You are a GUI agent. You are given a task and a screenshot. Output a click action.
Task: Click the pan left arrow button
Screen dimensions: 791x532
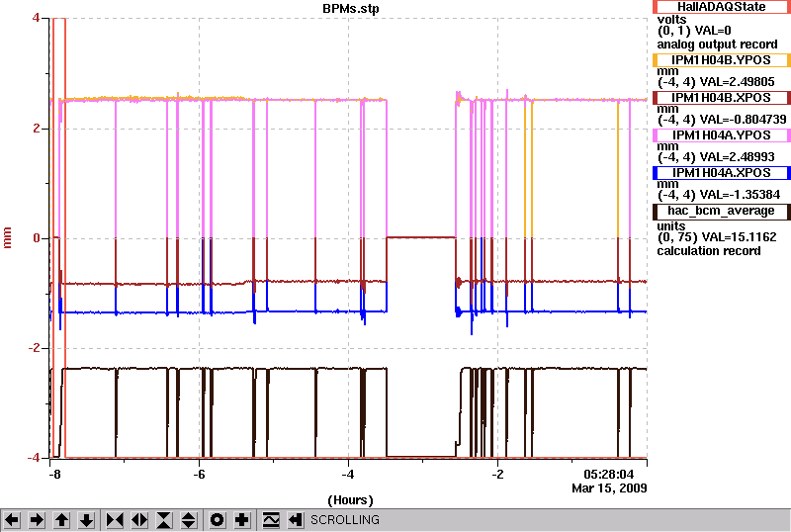(12, 520)
